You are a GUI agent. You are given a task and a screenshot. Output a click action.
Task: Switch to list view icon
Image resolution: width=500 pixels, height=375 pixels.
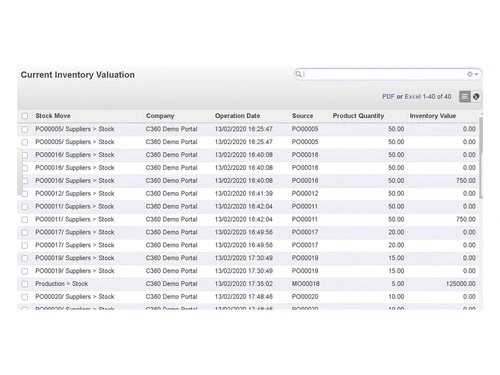465,97
